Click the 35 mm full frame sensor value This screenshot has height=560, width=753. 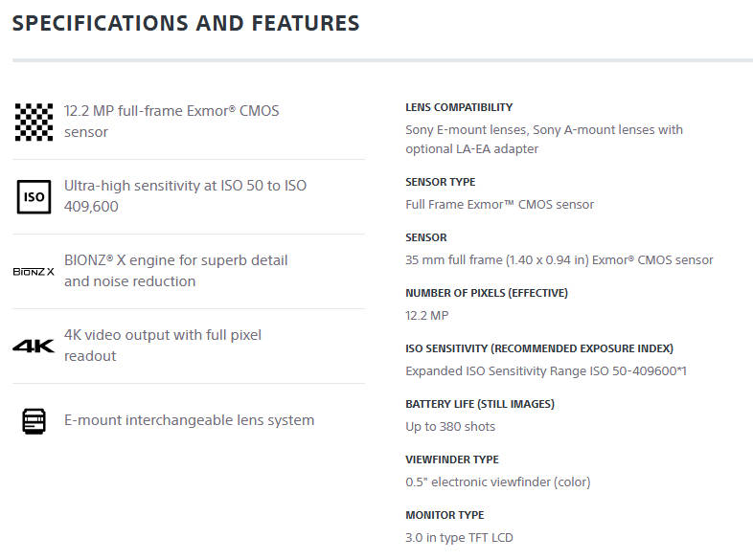[x=559, y=259]
